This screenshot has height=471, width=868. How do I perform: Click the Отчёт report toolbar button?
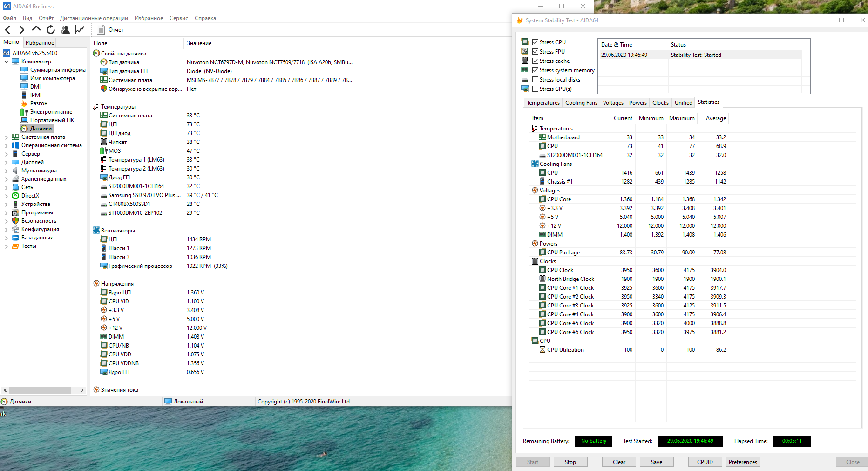tap(110, 30)
